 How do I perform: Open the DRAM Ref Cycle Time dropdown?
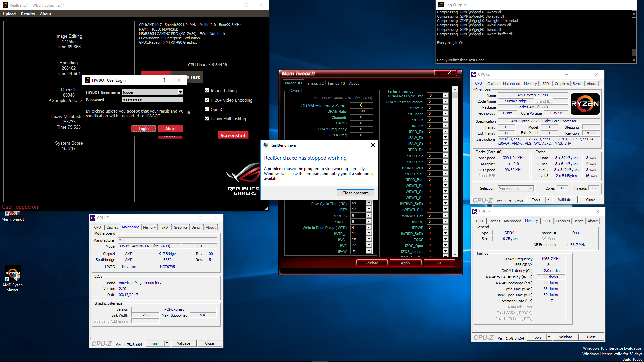(445, 96)
